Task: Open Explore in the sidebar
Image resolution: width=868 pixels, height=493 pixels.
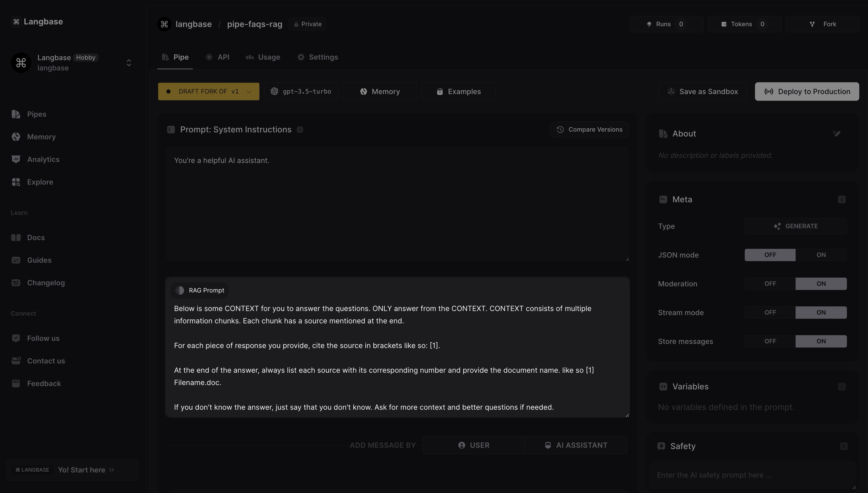Action: (40, 182)
